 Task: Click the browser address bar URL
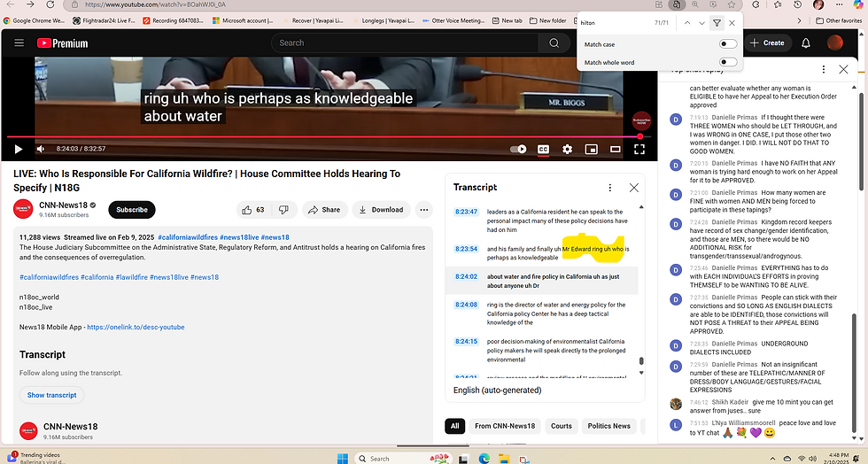coord(155,4)
